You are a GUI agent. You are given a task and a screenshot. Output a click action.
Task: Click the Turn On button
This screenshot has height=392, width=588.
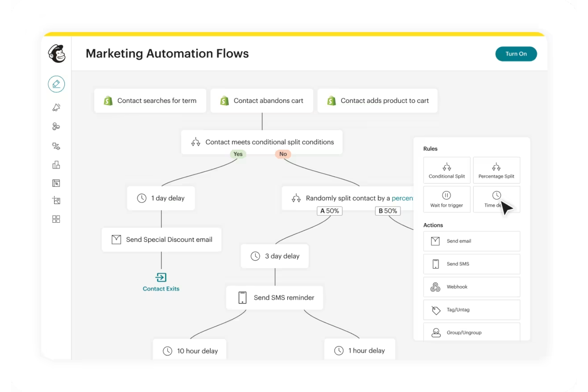tap(516, 54)
